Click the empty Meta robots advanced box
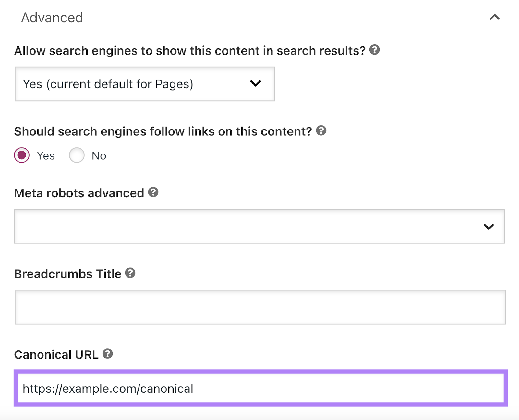 click(x=227, y=227)
